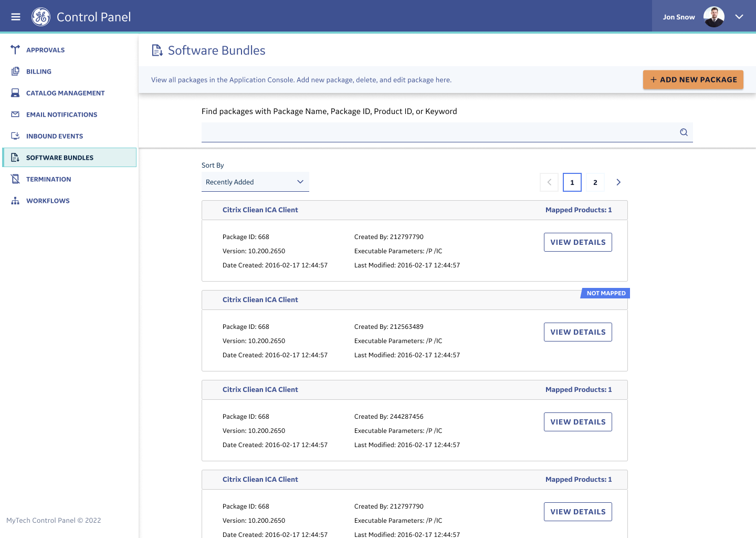View details for package created by 212797790, first card
Screen dimensions: 756x538
point(578,242)
